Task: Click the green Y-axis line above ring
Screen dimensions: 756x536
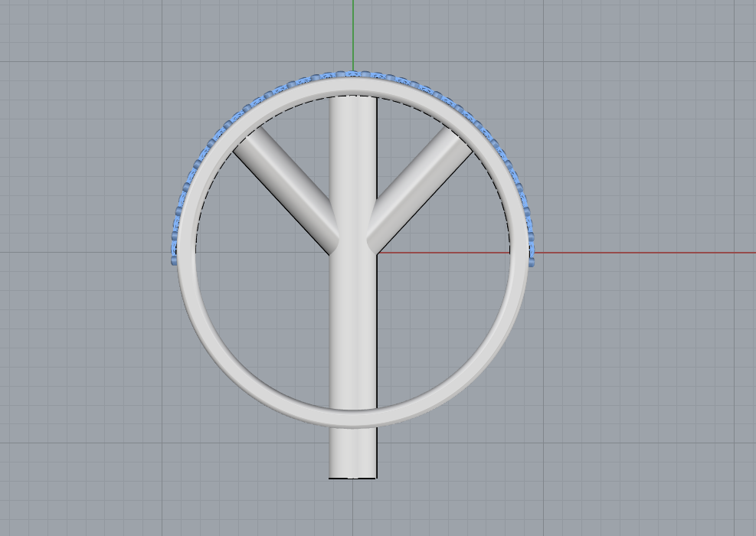Action: [353, 34]
